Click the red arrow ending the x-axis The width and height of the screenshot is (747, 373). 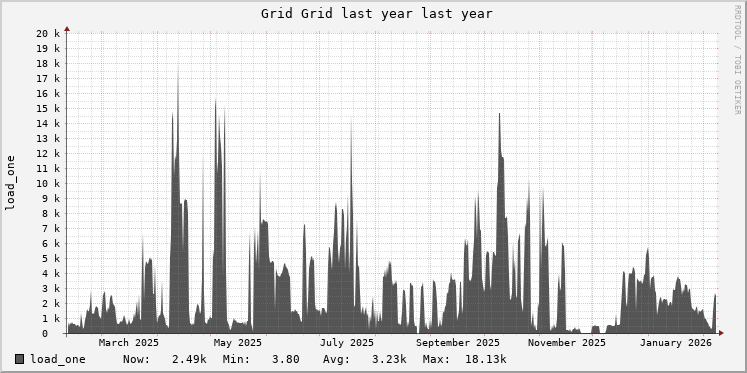(x=721, y=333)
